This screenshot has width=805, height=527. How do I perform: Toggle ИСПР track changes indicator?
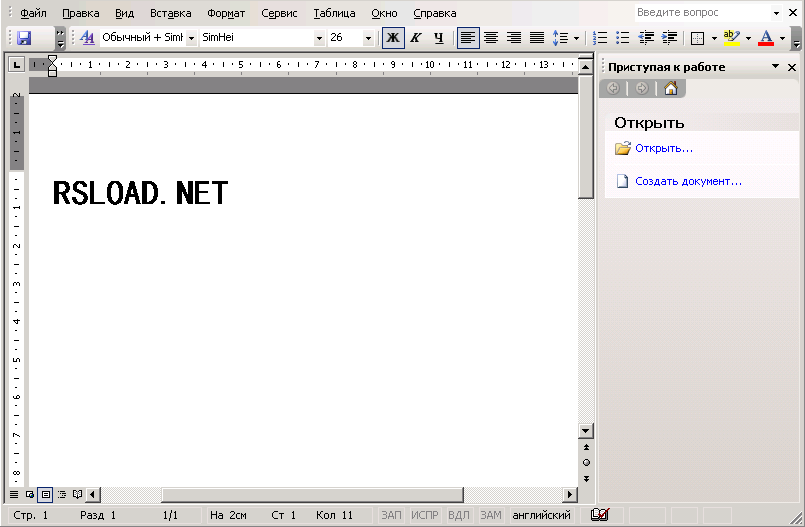click(x=425, y=515)
